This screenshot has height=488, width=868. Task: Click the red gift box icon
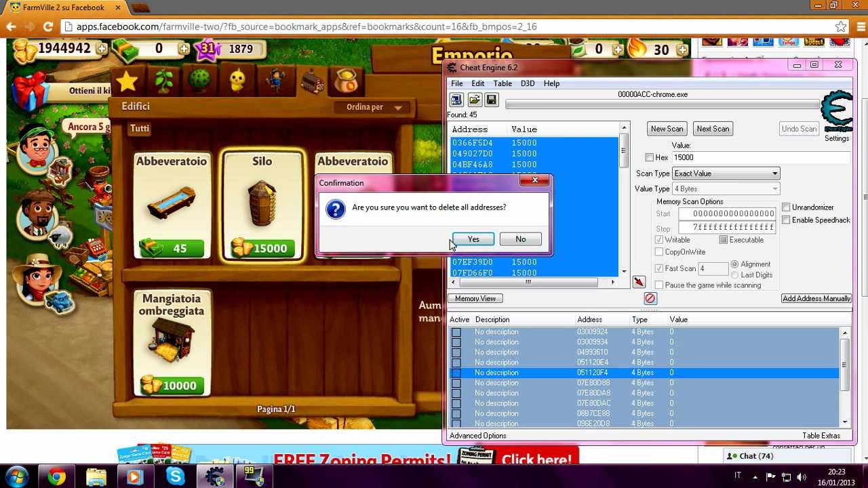click(31, 91)
